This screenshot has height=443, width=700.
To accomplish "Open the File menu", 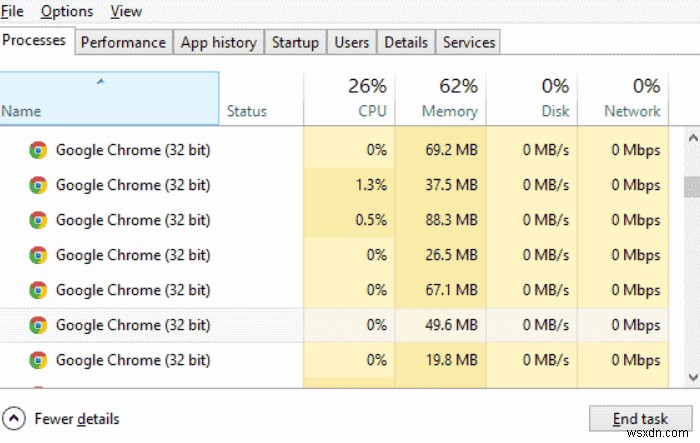I will [12, 11].
